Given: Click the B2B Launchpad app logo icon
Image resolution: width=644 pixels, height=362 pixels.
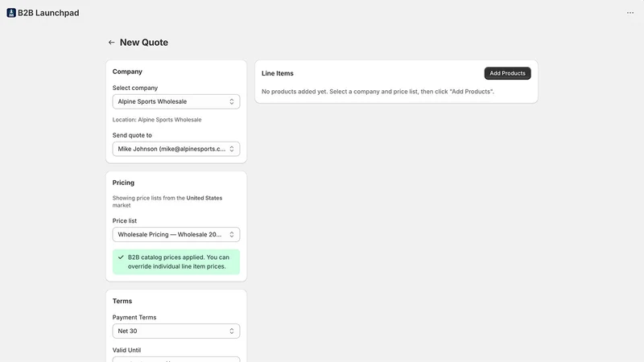Looking at the screenshot, I should coord(11,13).
